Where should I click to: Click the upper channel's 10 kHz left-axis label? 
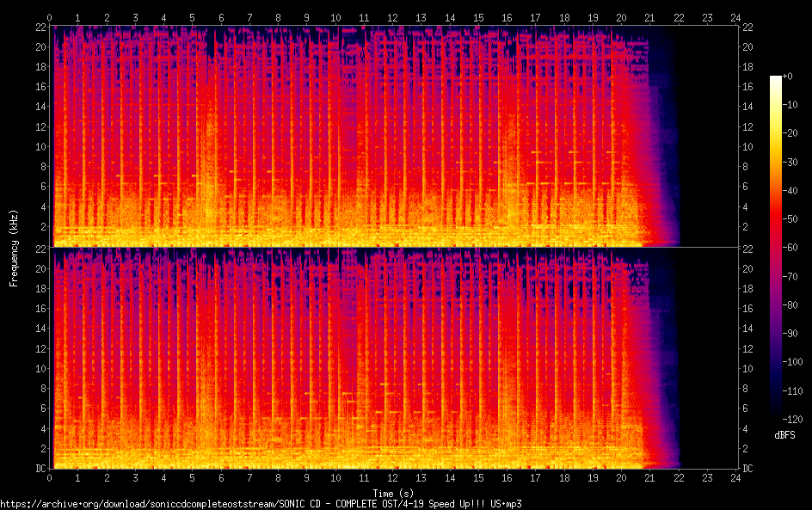click(40, 146)
